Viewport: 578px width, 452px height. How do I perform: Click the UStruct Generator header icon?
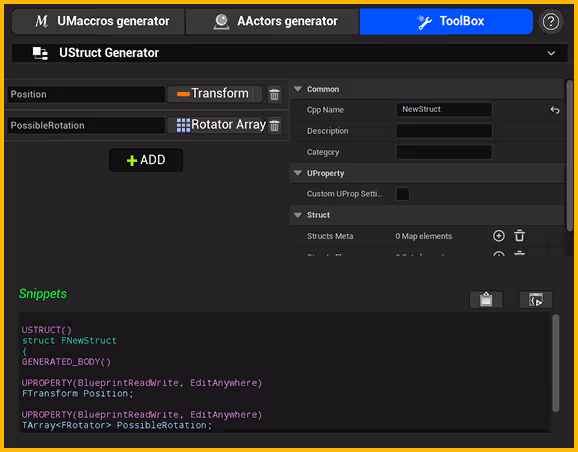pyautogui.click(x=40, y=53)
